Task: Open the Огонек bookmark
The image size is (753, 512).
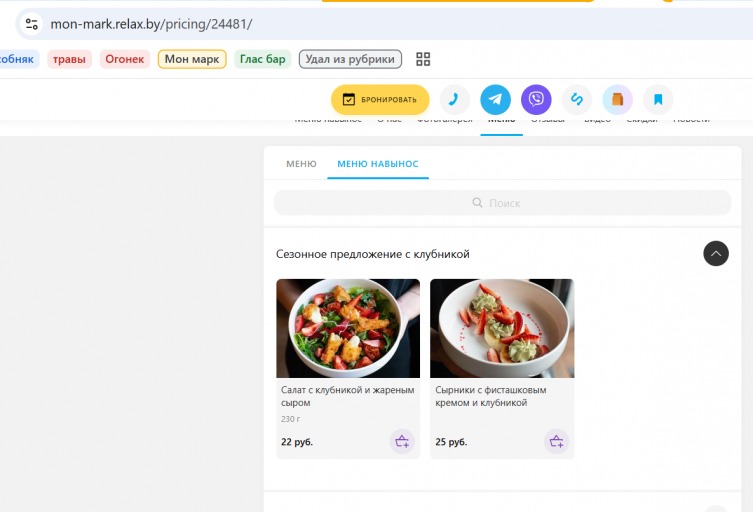Action: tap(125, 59)
